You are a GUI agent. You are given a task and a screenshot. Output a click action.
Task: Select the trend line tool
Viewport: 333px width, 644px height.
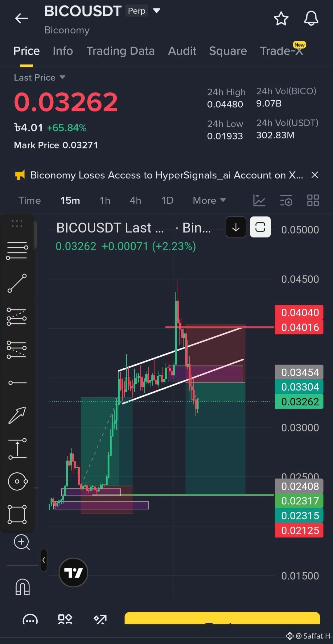(17, 283)
